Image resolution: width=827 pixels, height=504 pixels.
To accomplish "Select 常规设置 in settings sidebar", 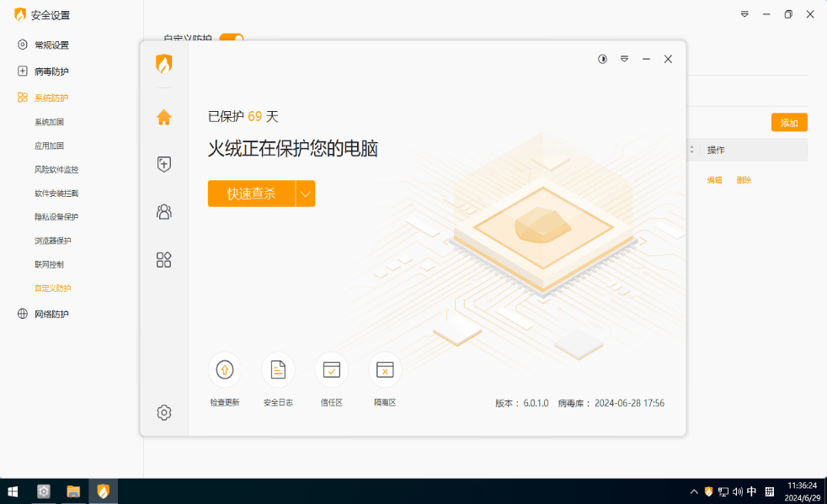I will point(51,45).
